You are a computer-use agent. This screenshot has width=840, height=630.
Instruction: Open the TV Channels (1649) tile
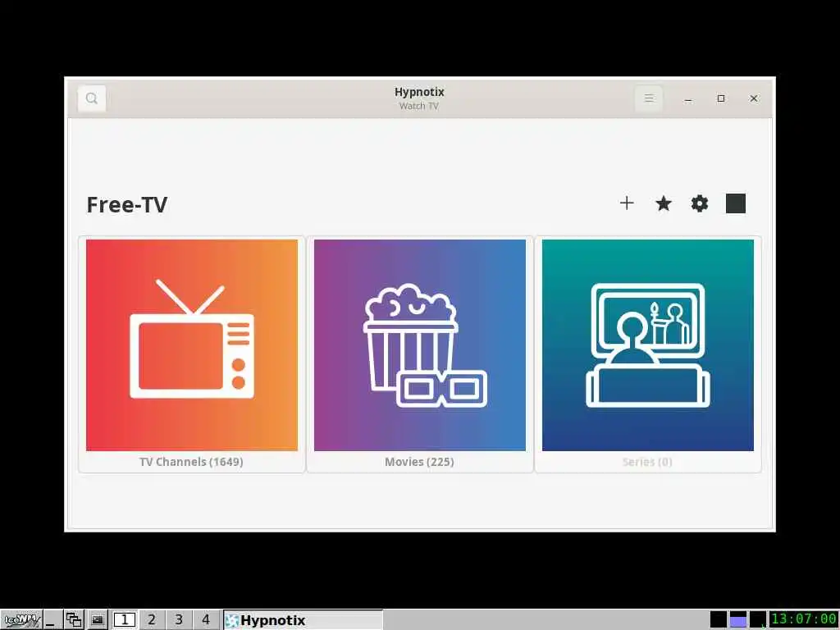192,354
